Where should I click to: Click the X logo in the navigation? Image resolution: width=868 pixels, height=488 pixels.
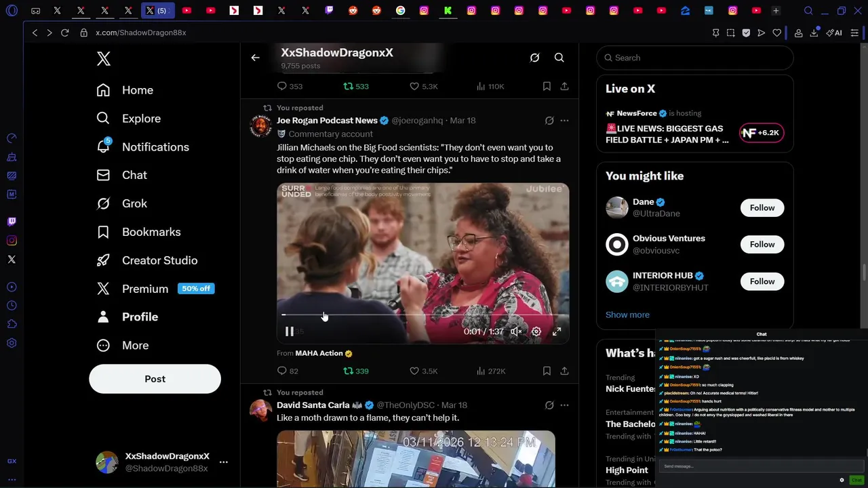coord(103,59)
